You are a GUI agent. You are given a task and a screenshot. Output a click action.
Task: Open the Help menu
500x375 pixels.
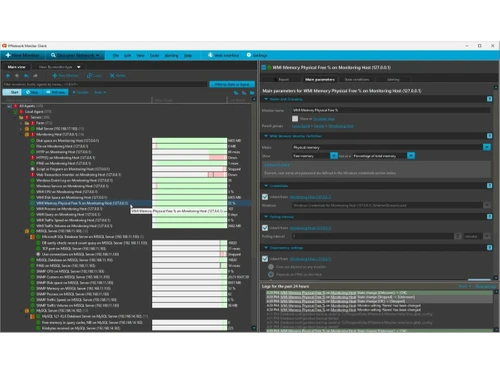tap(188, 56)
